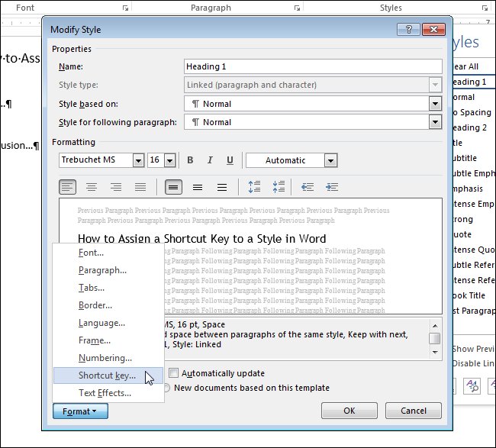
Task: Choose Paragraph... from the Format menu
Action: (108, 270)
